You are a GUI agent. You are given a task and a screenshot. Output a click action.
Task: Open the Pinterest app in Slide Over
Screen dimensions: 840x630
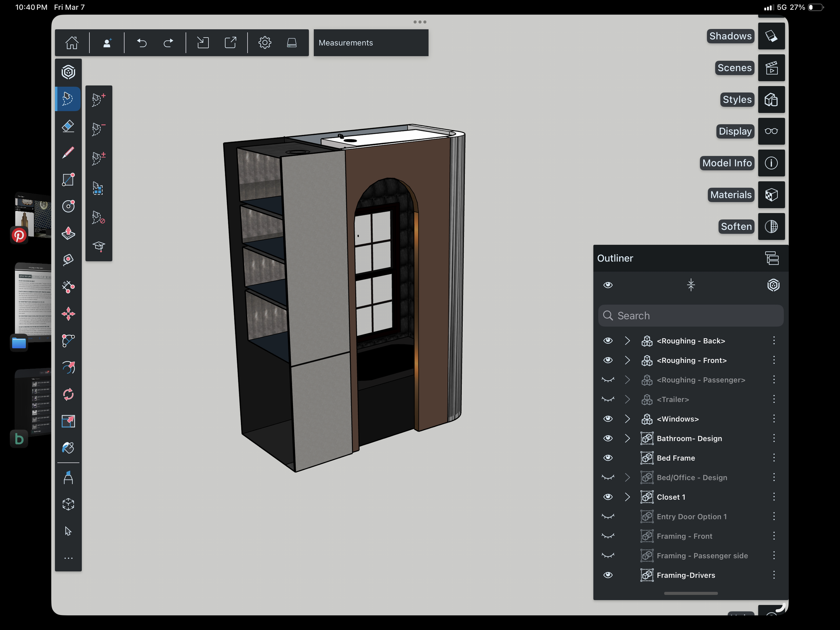(19, 236)
